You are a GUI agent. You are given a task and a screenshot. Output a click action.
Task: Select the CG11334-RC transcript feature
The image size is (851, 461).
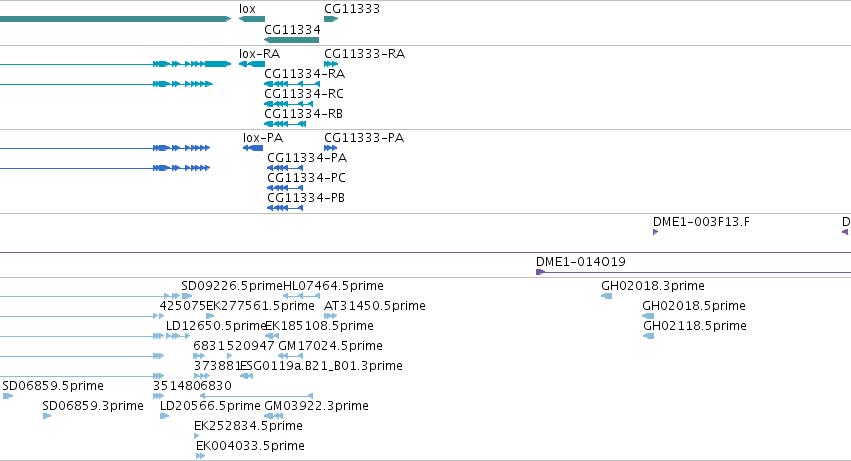[x=288, y=104]
